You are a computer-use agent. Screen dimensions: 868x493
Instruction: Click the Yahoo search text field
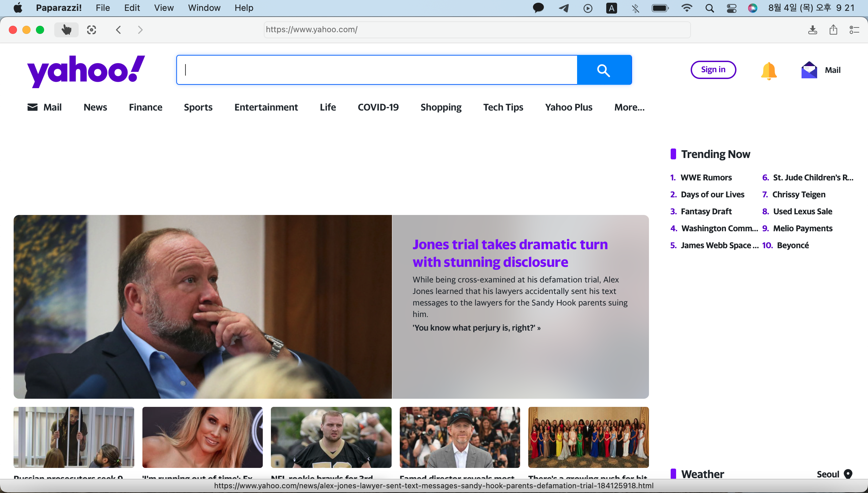coord(376,70)
